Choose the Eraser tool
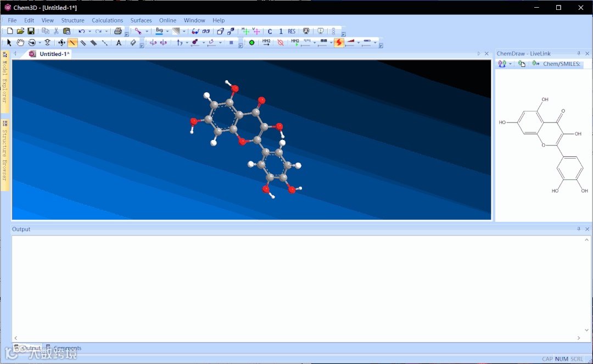This screenshot has height=364, width=593. [133, 43]
